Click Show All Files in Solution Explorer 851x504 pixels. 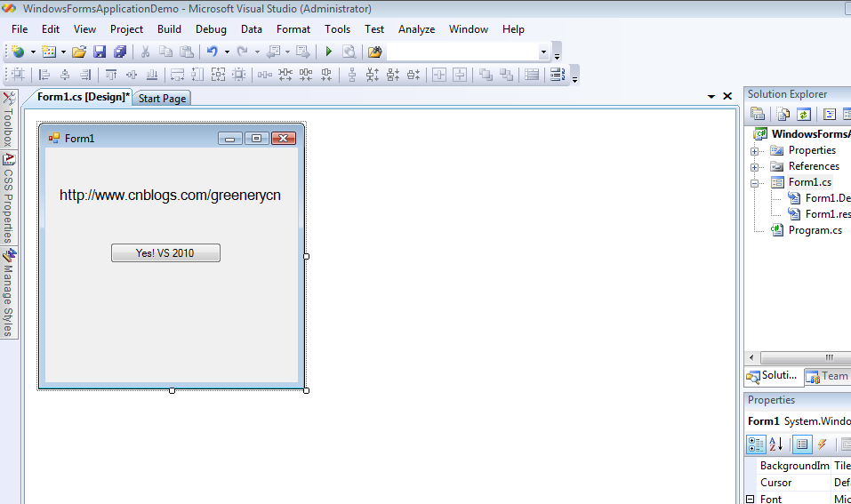point(783,114)
